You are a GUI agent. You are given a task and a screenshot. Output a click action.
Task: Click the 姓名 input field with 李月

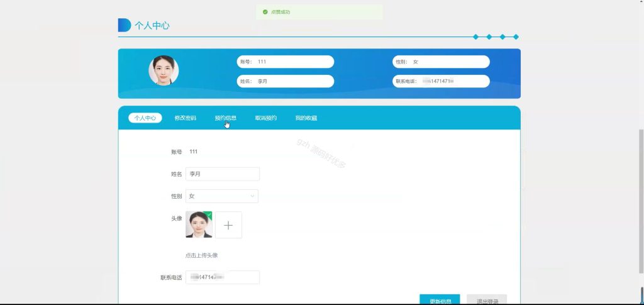[223, 174]
